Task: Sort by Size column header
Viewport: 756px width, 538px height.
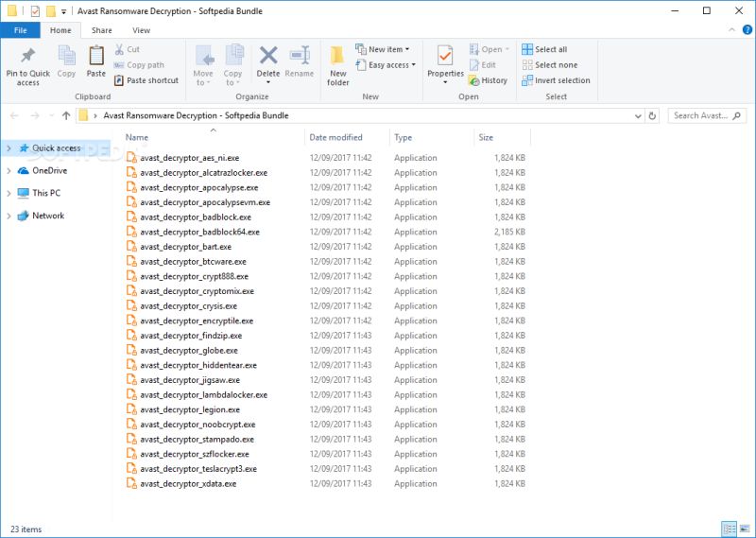Action: (502, 137)
